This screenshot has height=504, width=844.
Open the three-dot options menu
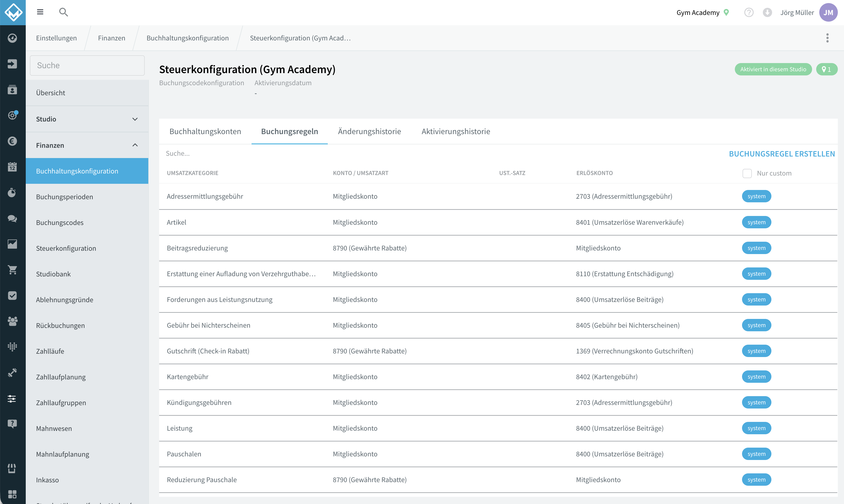point(827,38)
